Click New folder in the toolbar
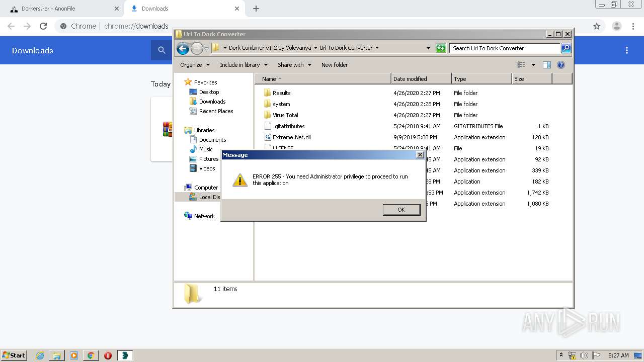The image size is (644, 362). click(x=335, y=65)
